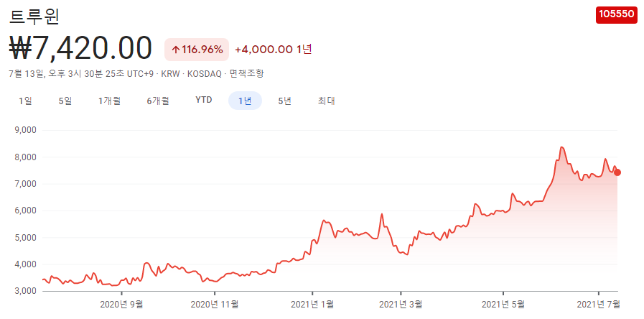
Task: Click the +4,000.00 1년 change text
Action: point(274,50)
